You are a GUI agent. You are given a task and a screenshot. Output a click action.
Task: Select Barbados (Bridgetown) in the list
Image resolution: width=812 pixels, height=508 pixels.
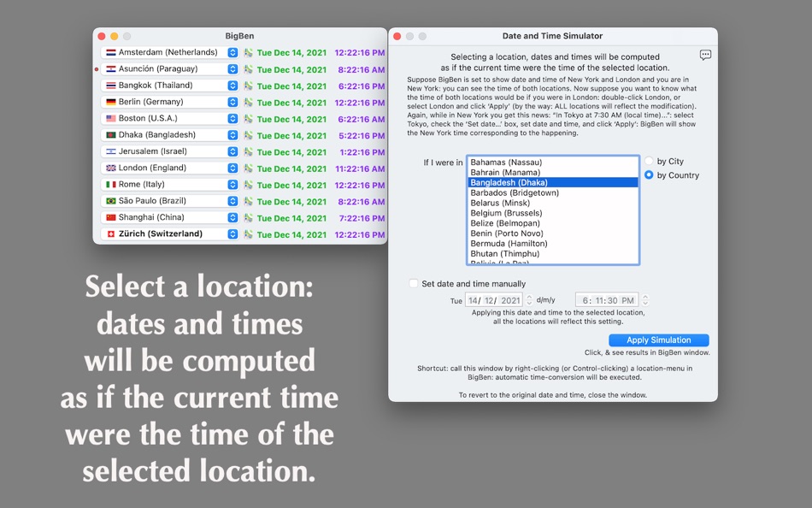point(553,192)
